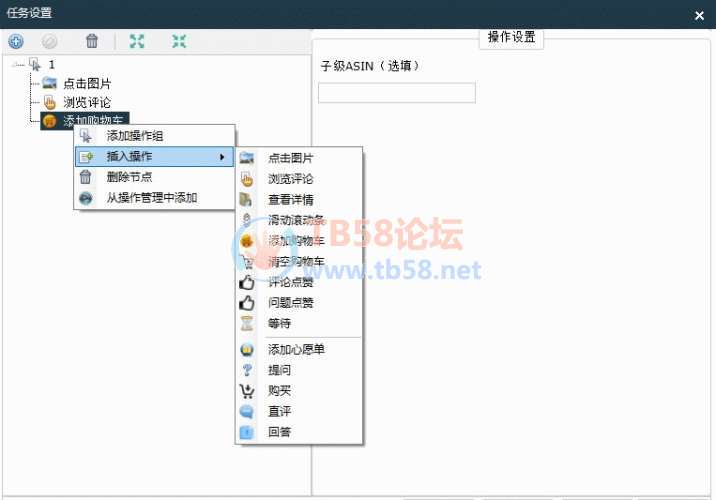Click the shopping cart icon beside 购买
Viewport: 716px width, 500px height.
(x=247, y=391)
